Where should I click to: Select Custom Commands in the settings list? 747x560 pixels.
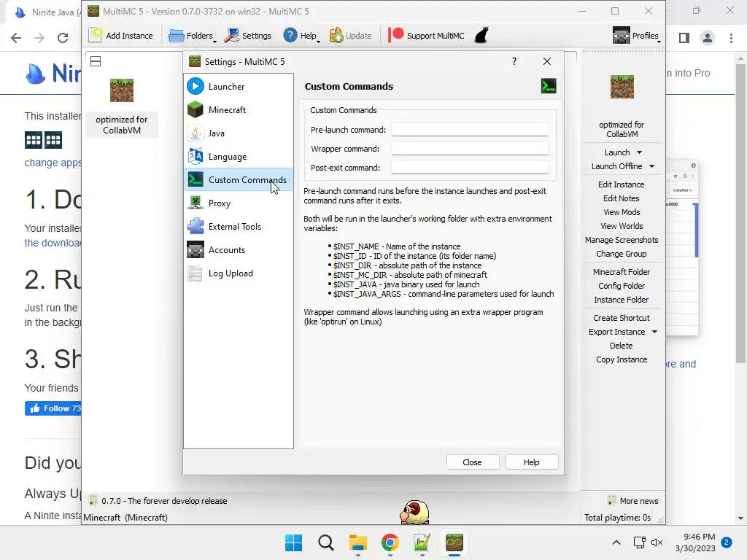click(239, 179)
